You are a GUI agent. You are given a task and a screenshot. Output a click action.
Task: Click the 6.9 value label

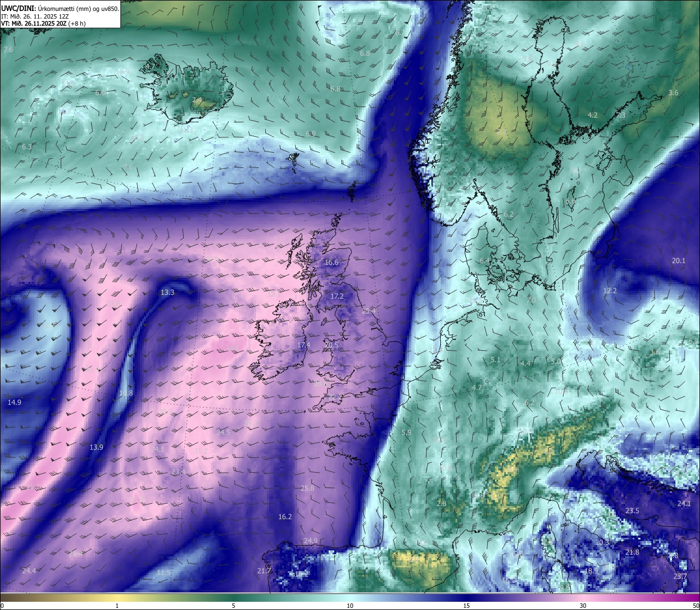click(x=311, y=133)
